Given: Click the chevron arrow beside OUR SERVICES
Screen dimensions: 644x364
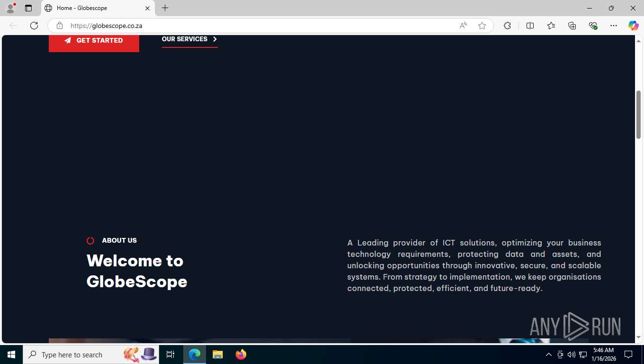Looking at the screenshot, I should point(215,39).
